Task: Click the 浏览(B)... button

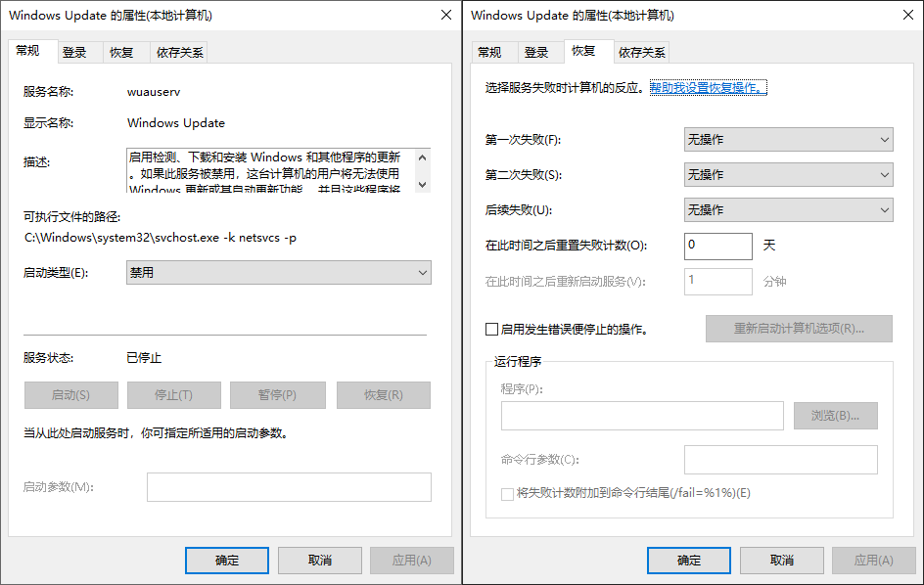Action: click(836, 416)
